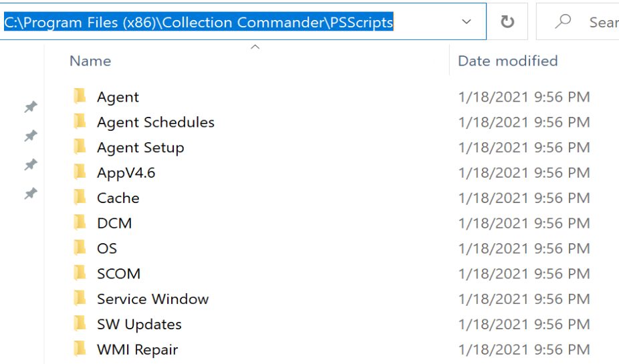619x364 pixels.
Task: Select the DCM folder name
Action: click(114, 223)
